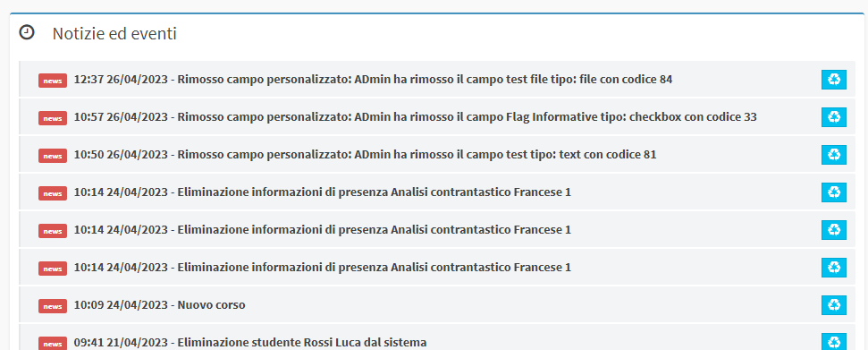Click the news badge on the 12:37 entry
This screenshot has width=868, height=350.
[x=53, y=81]
